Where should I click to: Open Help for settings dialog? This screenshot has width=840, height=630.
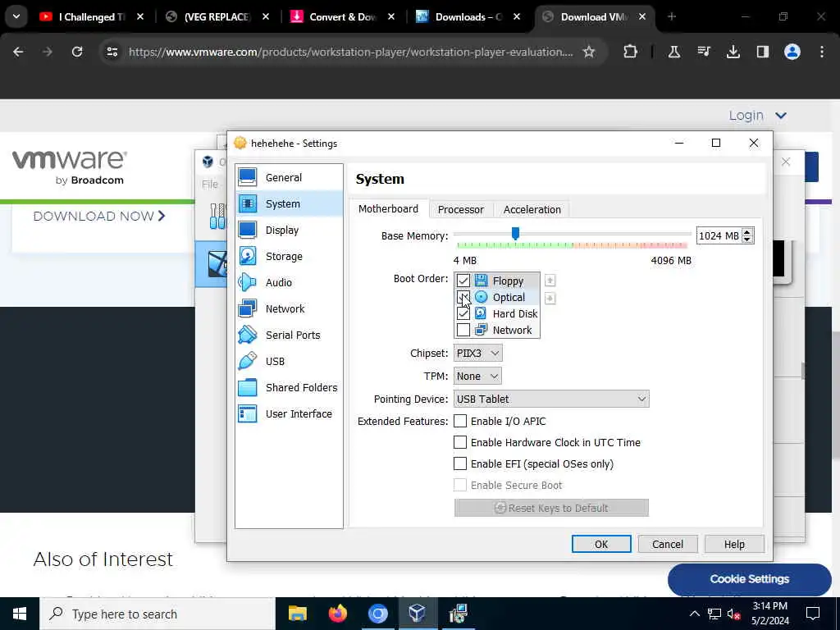point(734,545)
